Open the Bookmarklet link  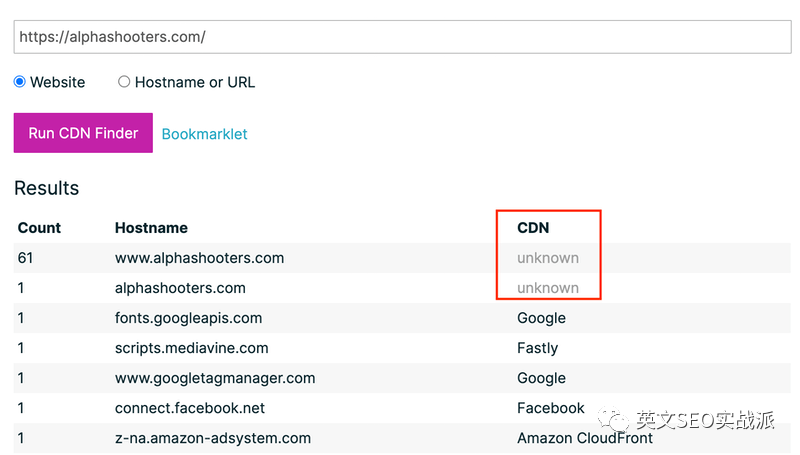204,134
